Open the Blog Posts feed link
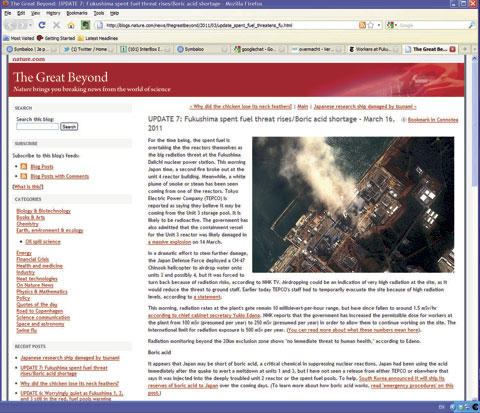This screenshot has height=413, width=480. coord(42,167)
